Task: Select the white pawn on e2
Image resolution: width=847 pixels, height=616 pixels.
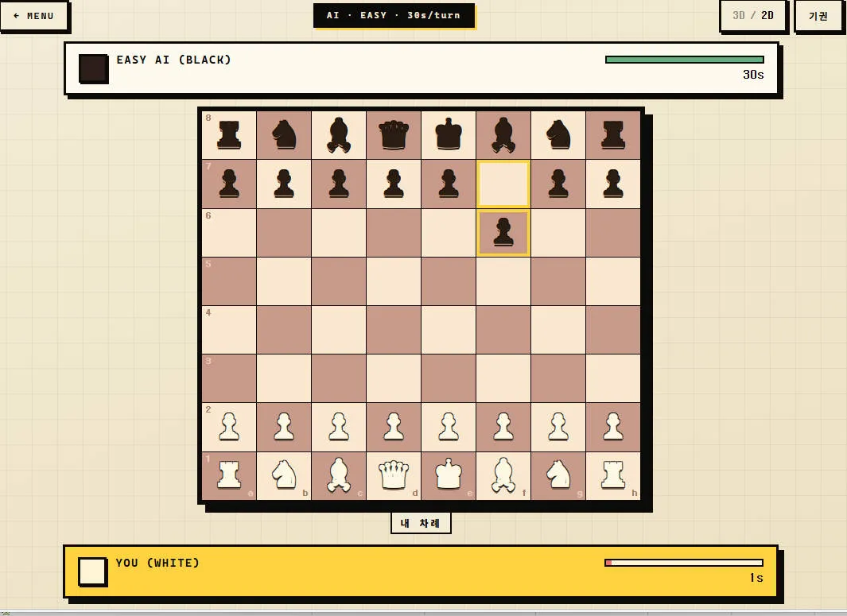Action: pos(449,427)
